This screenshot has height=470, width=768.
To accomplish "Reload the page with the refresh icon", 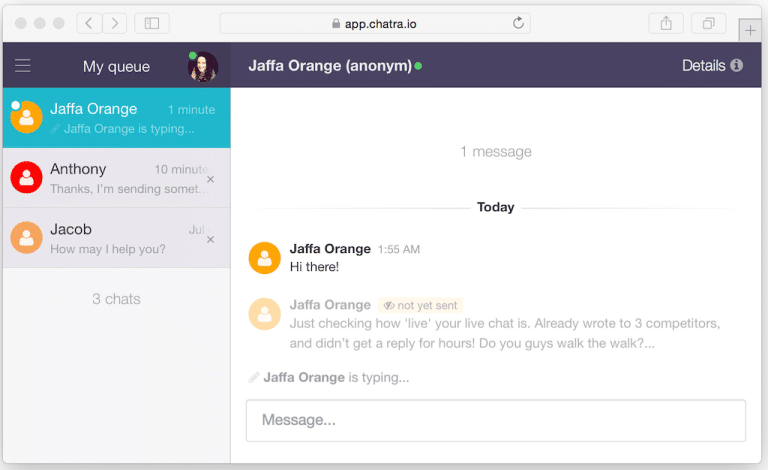I will pos(518,23).
